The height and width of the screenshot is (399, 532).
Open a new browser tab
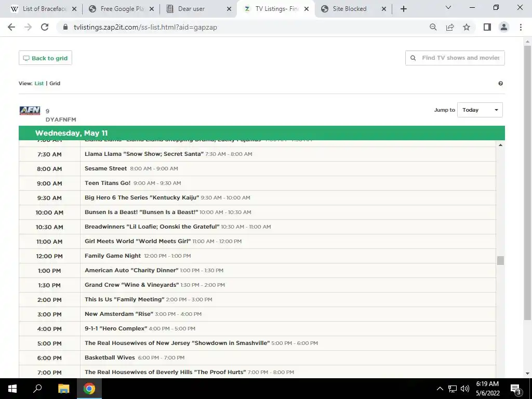click(x=403, y=9)
